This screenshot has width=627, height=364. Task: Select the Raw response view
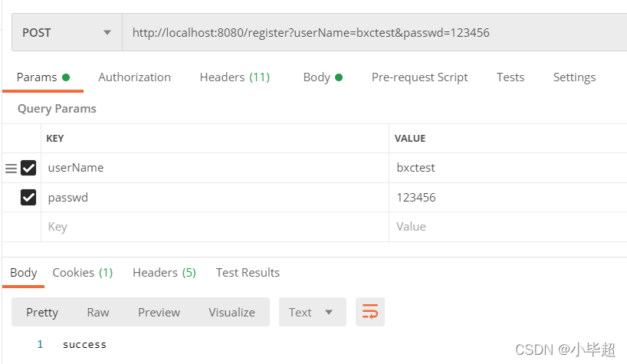click(98, 312)
